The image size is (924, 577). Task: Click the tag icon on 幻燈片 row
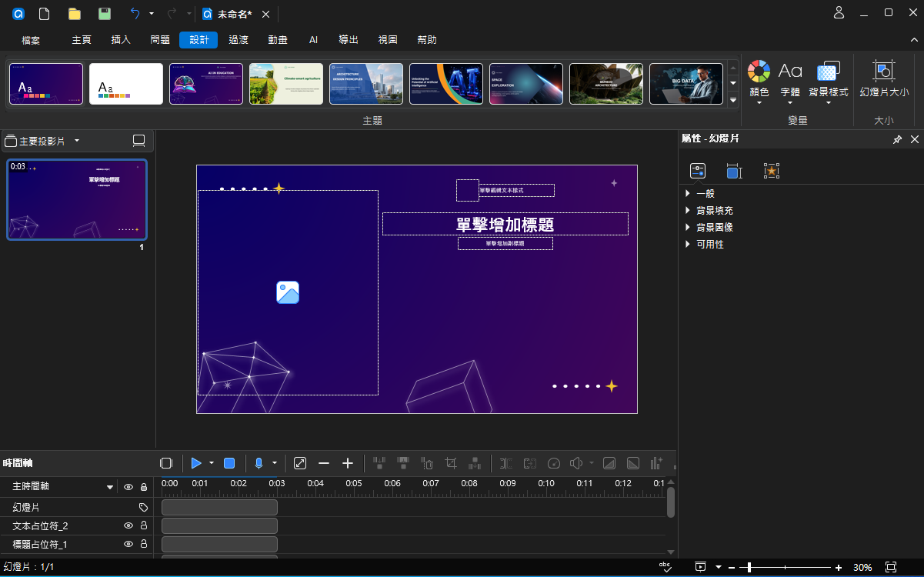tap(143, 507)
